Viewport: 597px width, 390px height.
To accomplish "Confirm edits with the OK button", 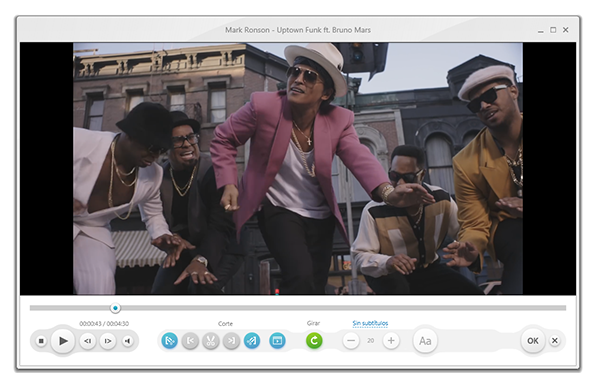I will pos(533,341).
